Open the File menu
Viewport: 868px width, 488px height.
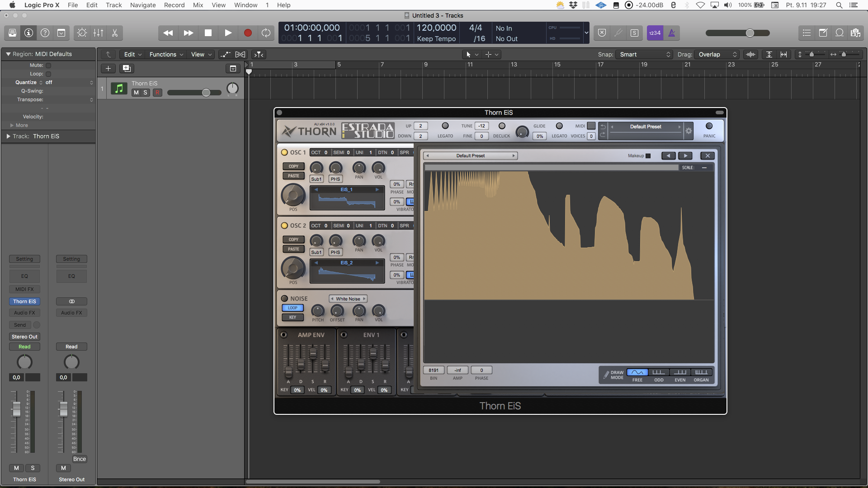click(x=73, y=5)
